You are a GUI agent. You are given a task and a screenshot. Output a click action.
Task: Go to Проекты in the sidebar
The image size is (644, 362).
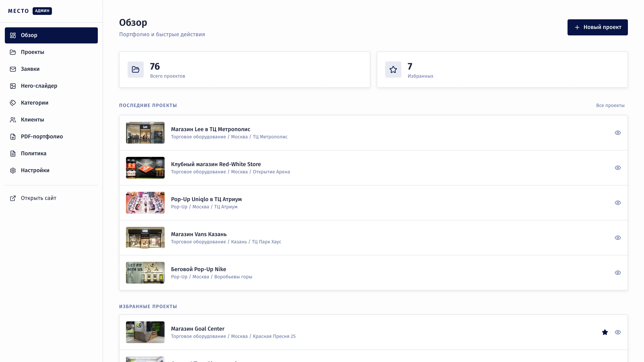(x=51, y=52)
